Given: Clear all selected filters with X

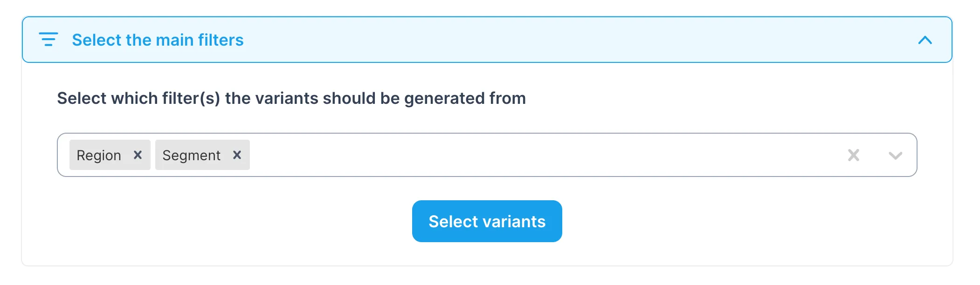Looking at the screenshot, I should point(853,155).
